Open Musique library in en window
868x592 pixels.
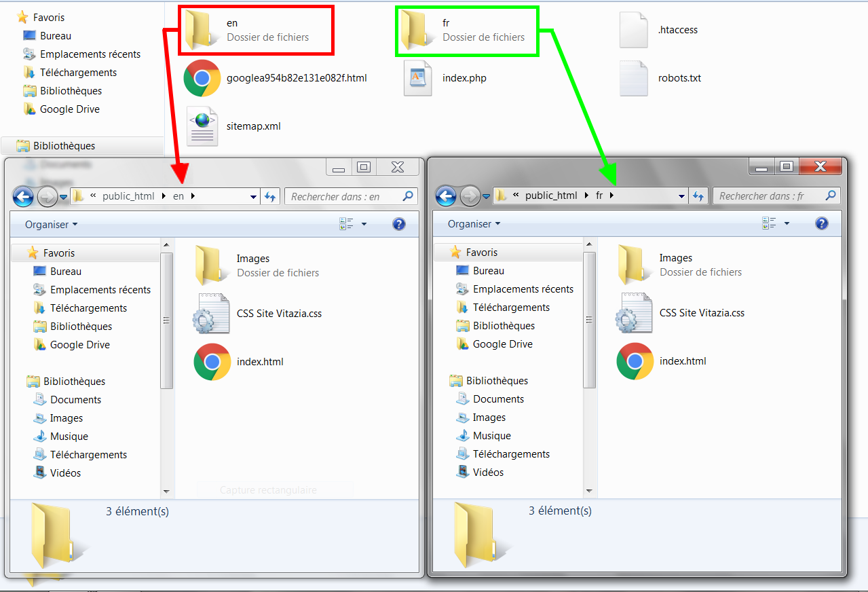click(60, 437)
